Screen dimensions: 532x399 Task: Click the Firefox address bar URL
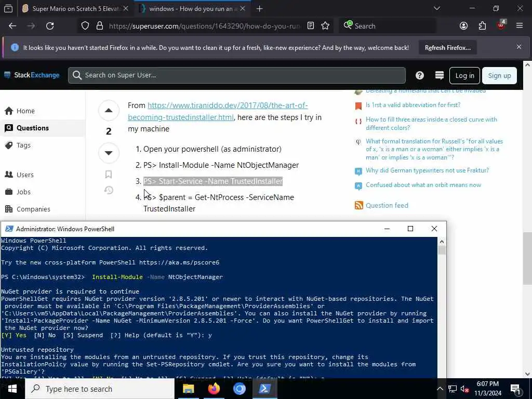(204, 26)
